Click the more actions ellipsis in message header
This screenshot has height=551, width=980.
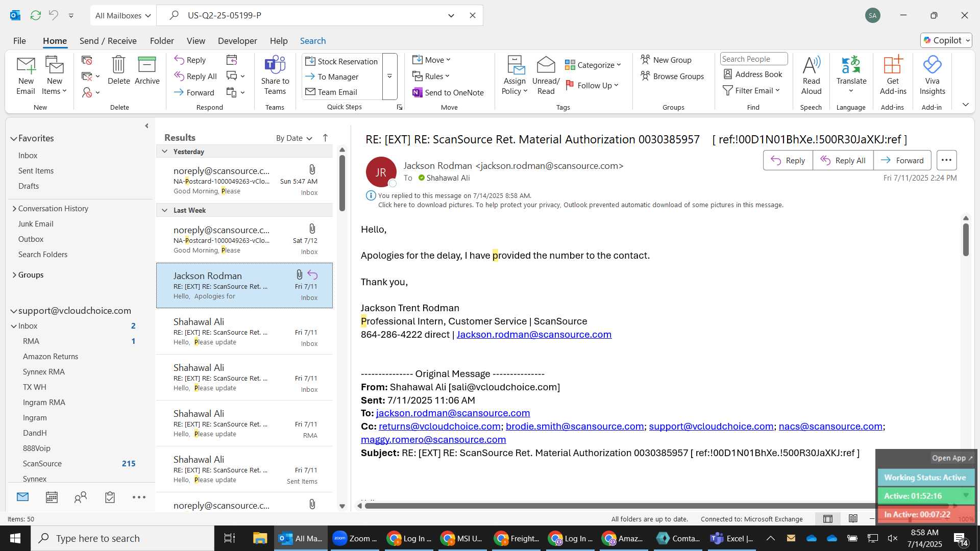coord(946,160)
